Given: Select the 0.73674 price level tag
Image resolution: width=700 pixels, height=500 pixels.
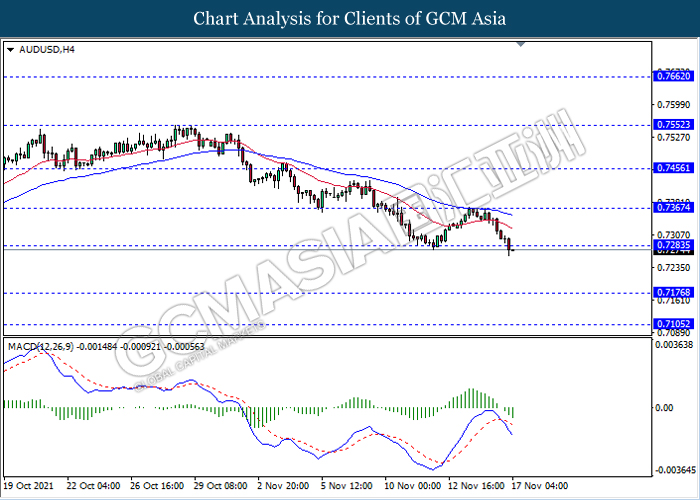Looking at the screenshot, I should pos(669,208).
